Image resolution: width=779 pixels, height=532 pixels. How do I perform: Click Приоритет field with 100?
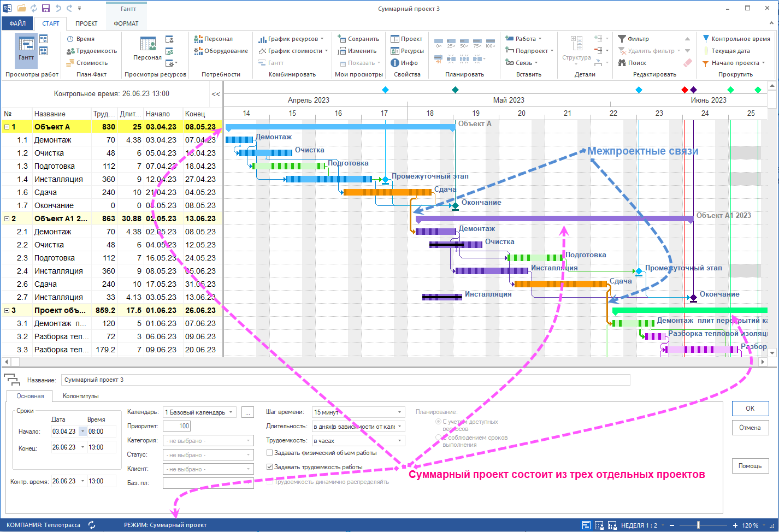pyautogui.click(x=177, y=426)
